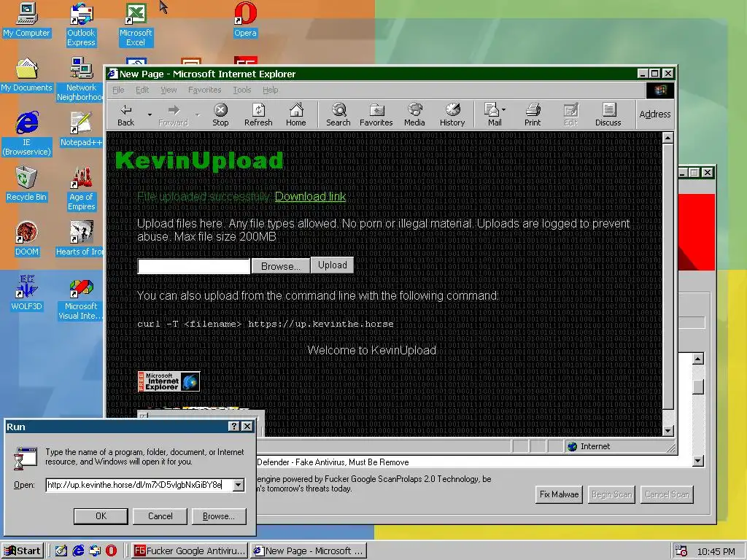Click the page scrollbar down arrow
Viewport: 747px width, 560px height.
668,430
